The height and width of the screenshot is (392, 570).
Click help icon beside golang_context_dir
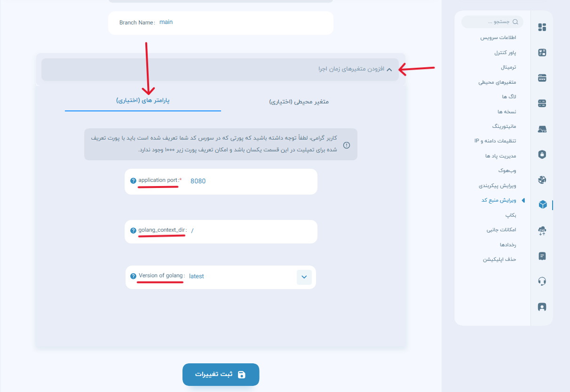[134, 230]
